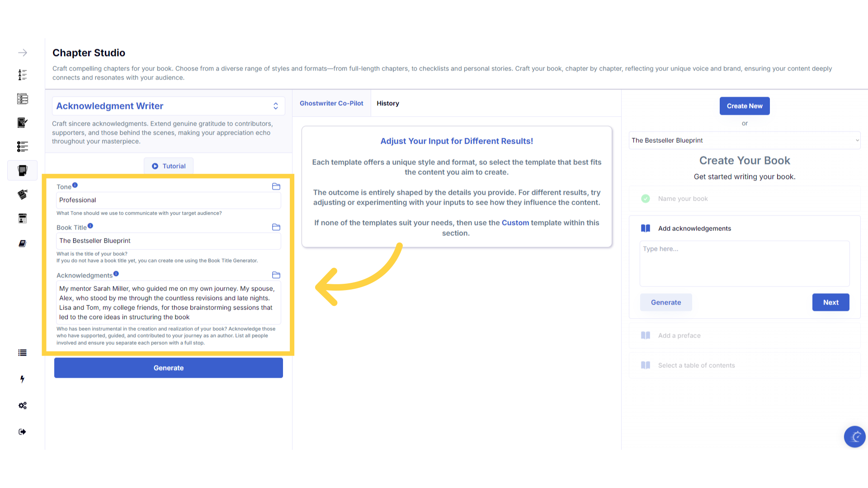Click the list icon near the sidebar bottom

22,353
